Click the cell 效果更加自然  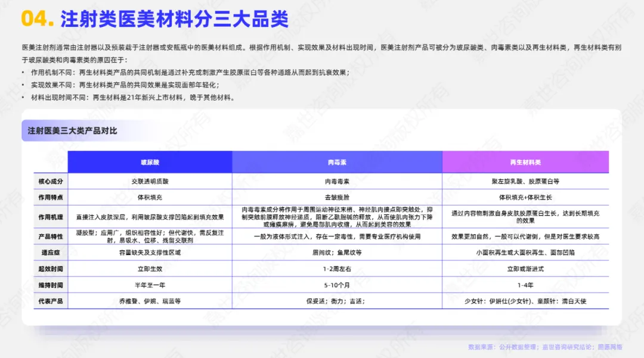(525, 236)
